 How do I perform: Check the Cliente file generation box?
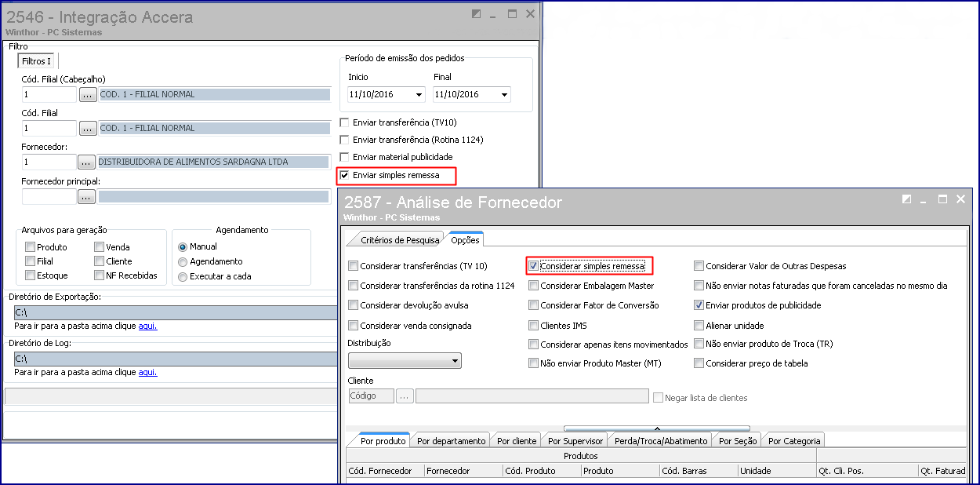[99, 261]
